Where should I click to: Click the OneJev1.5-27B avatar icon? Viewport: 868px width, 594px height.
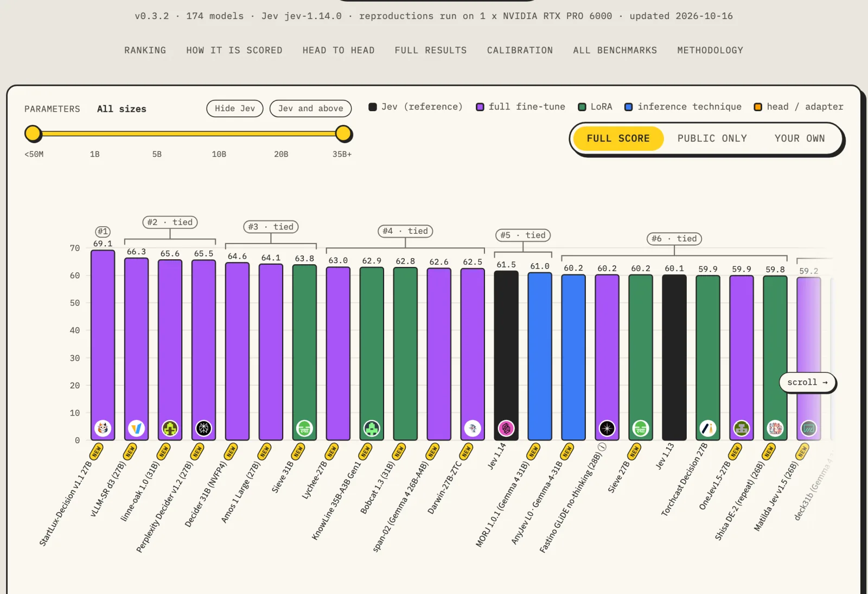point(742,429)
